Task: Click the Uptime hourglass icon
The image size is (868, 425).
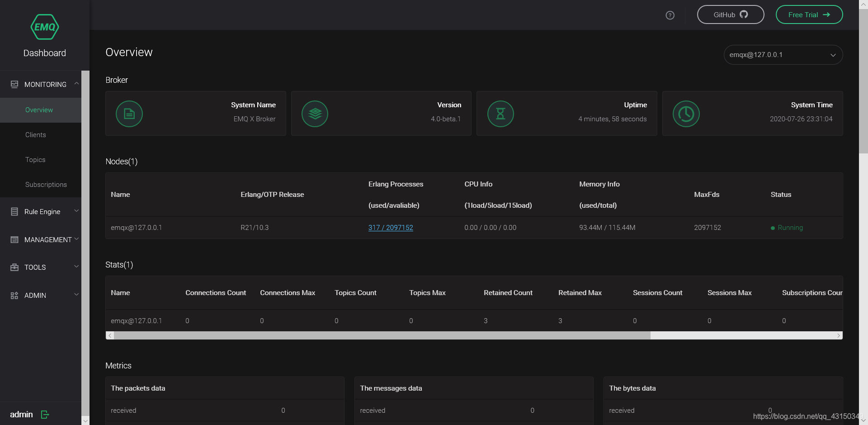Action: [x=500, y=114]
